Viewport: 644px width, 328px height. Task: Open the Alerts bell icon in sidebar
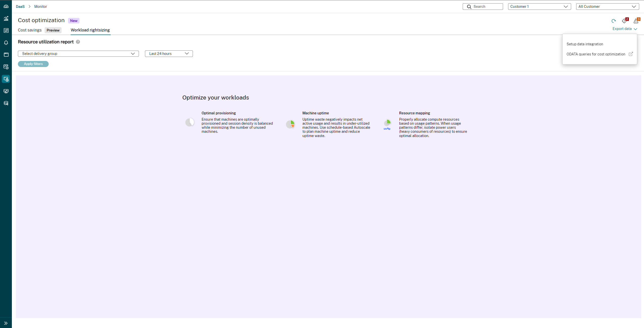click(x=6, y=43)
